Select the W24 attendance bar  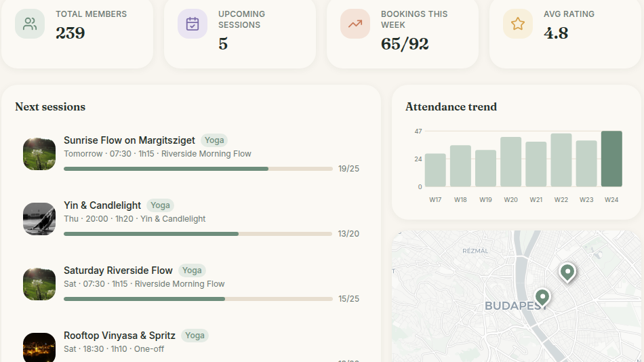(x=611, y=159)
